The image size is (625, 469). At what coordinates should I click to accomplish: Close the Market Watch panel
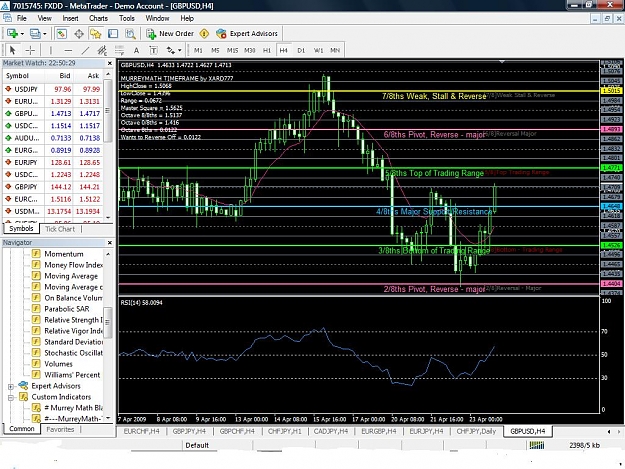(x=110, y=63)
